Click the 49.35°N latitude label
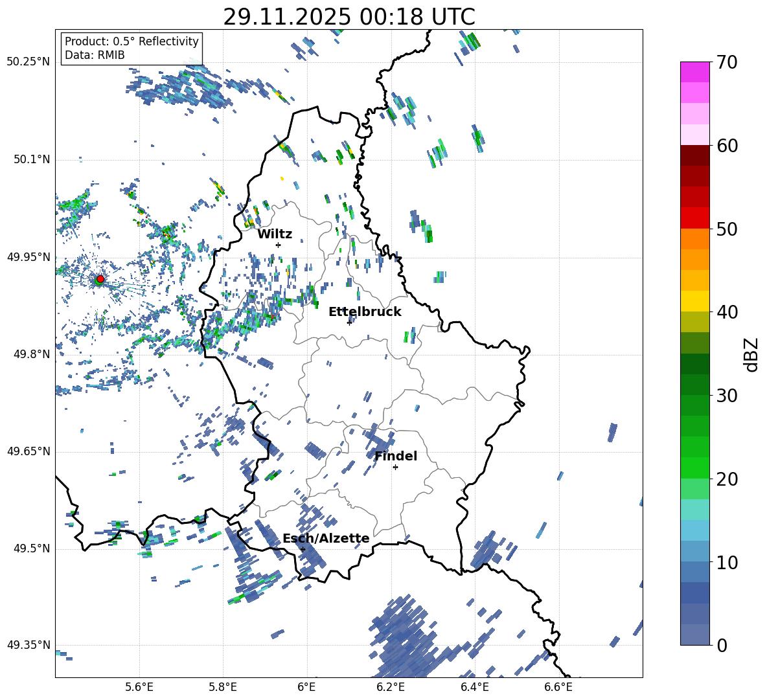767x700 pixels. 29,645
